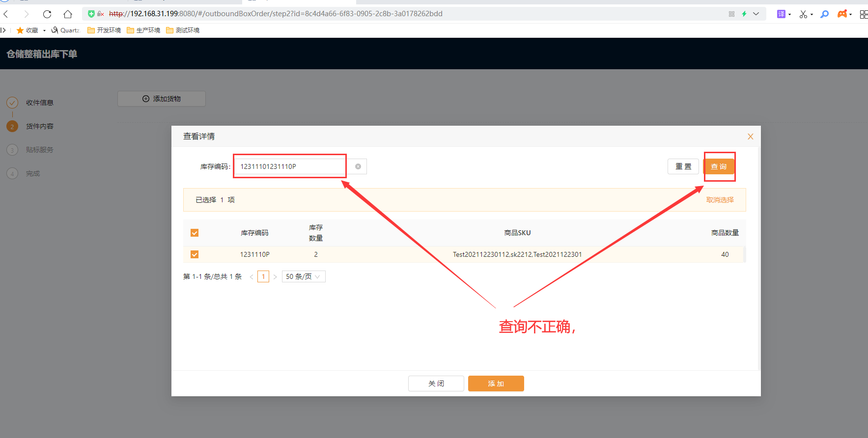
Task: Toggle the select-all header checkbox
Action: coord(195,233)
